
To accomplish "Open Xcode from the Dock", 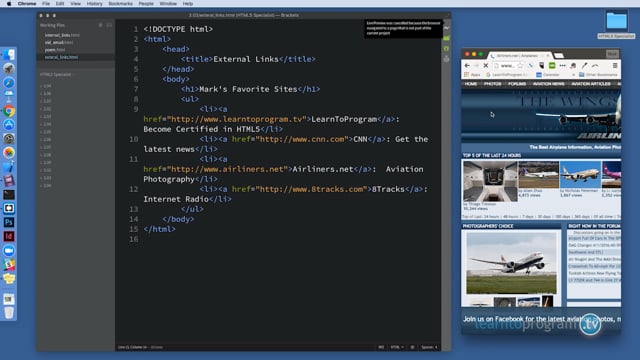I will click(x=9, y=167).
